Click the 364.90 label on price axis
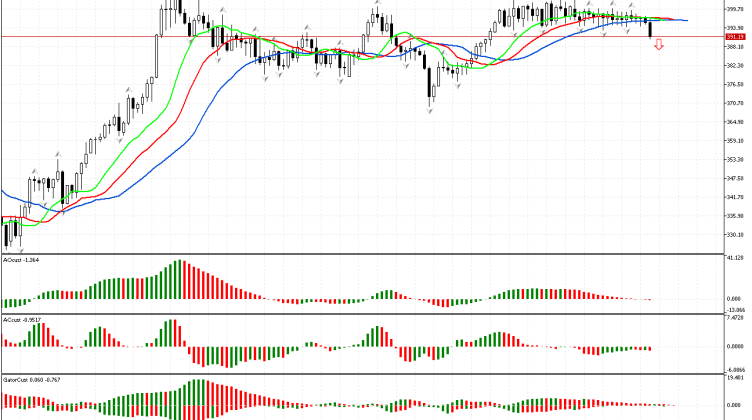 point(735,122)
